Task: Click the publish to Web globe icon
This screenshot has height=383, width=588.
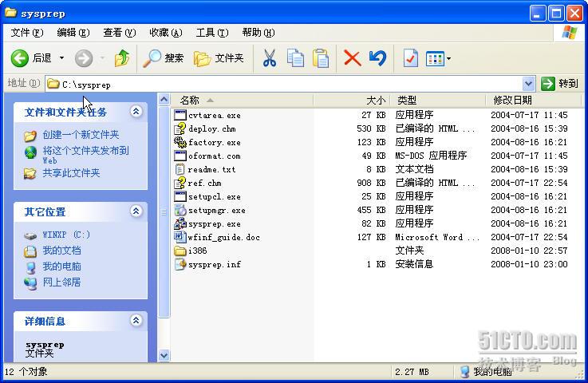Action: (x=30, y=152)
